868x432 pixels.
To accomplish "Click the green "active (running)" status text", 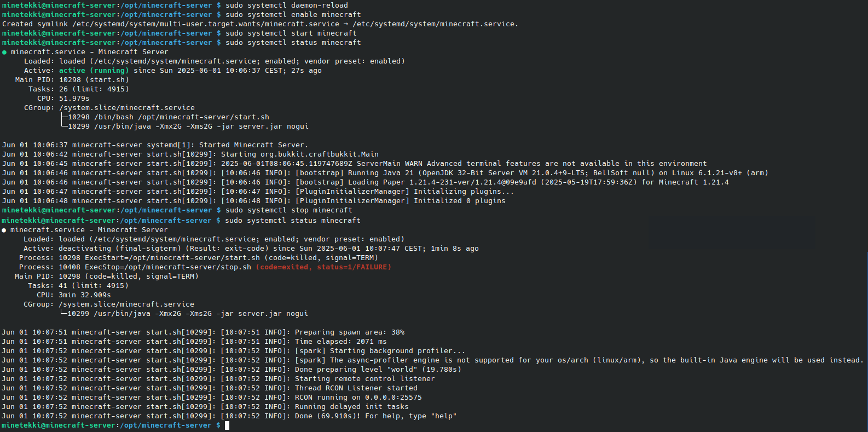I will click(x=94, y=71).
